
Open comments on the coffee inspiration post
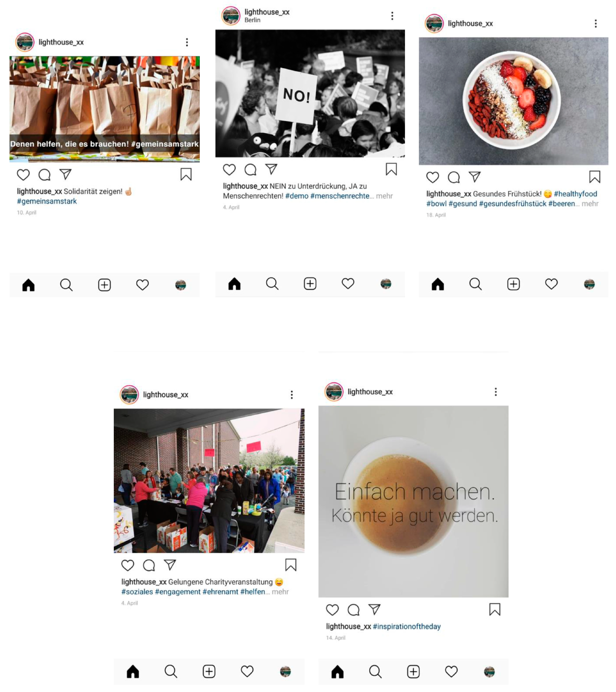coord(353,609)
